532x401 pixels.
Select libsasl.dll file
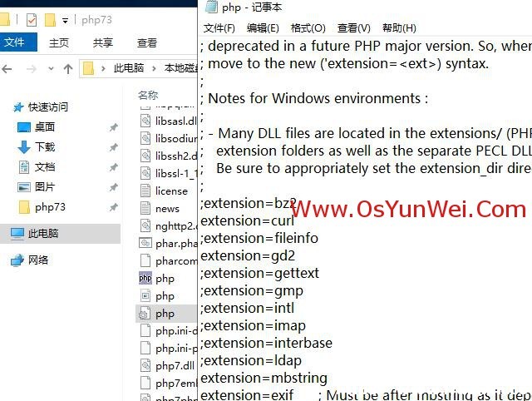point(168,121)
